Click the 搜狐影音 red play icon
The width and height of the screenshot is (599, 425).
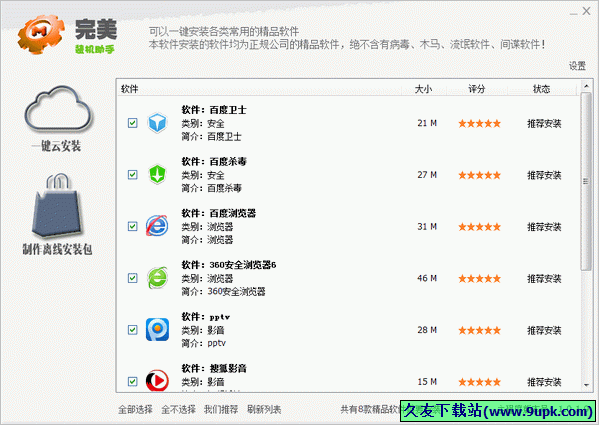[157, 381]
